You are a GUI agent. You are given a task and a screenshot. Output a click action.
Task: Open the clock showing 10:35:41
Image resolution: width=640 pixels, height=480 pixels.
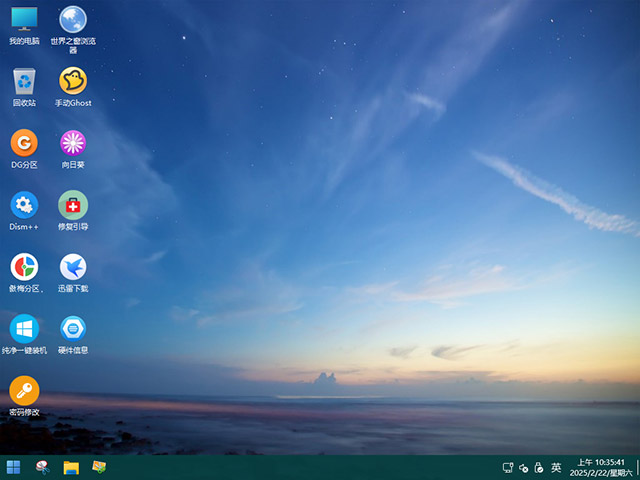[x=600, y=468]
